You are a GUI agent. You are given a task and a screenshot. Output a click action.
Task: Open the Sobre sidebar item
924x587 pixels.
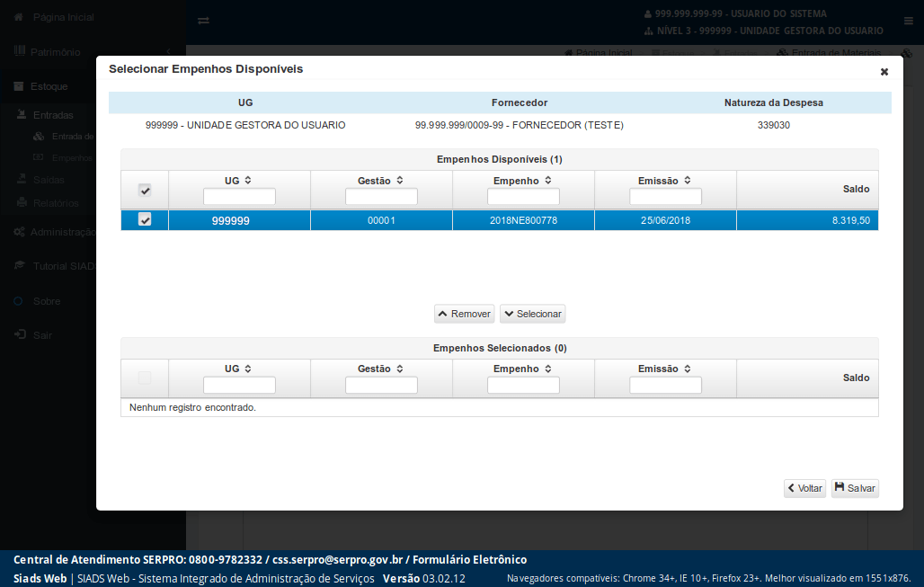pyautogui.click(x=47, y=301)
